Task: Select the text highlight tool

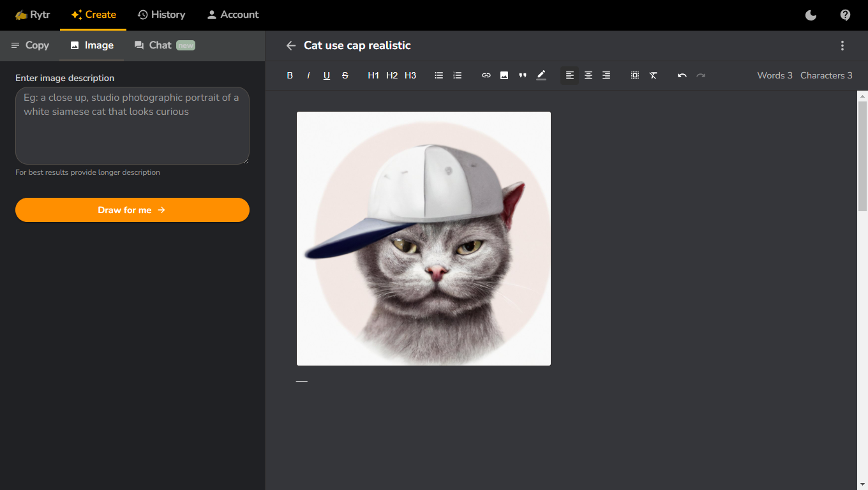Action: pyautogui.click(x=541, y=75)
